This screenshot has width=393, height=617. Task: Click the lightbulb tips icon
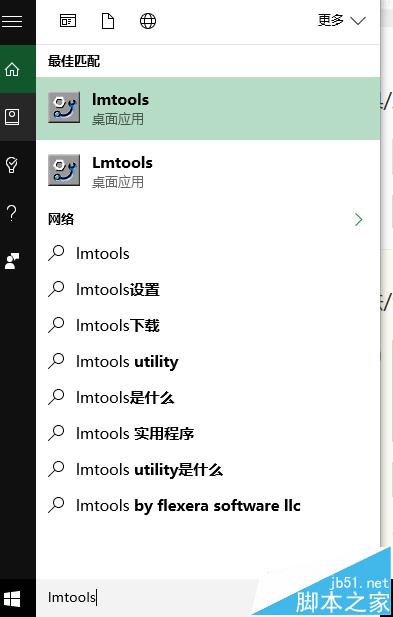11,165
